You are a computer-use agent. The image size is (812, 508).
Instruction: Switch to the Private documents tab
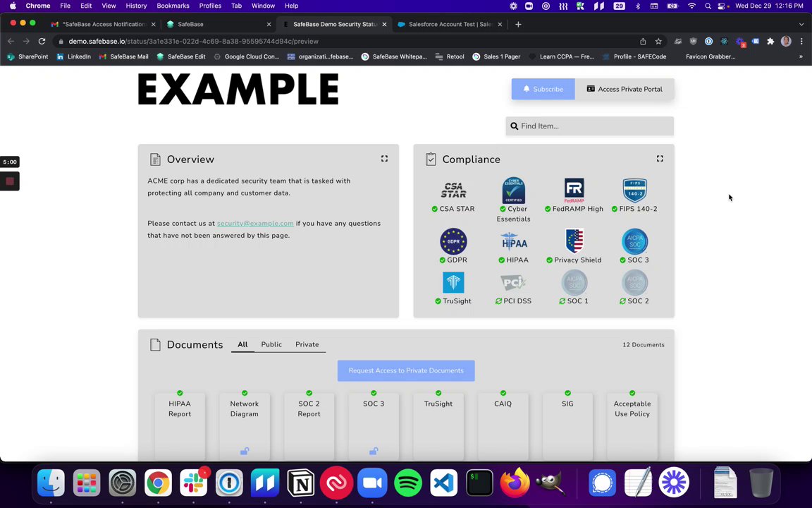coord(307,345)
